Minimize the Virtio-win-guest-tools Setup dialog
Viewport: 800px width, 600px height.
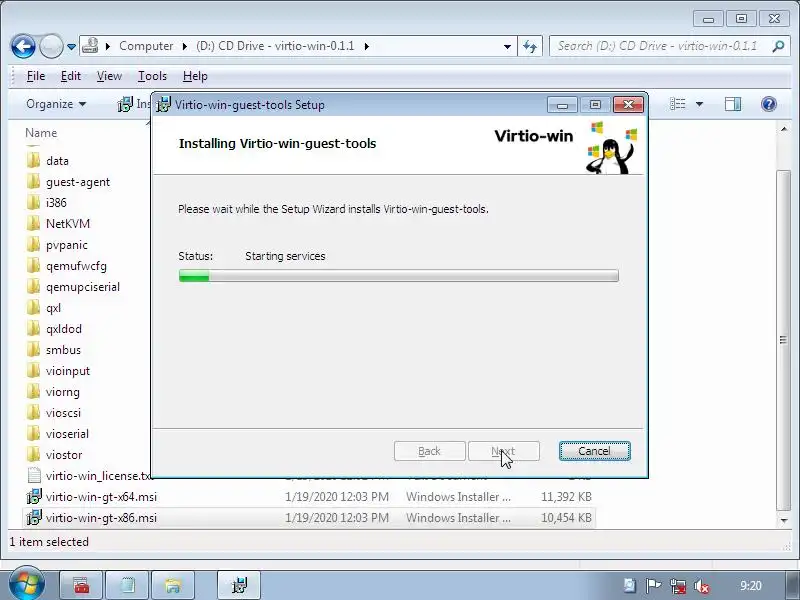(x=562, y=105)
